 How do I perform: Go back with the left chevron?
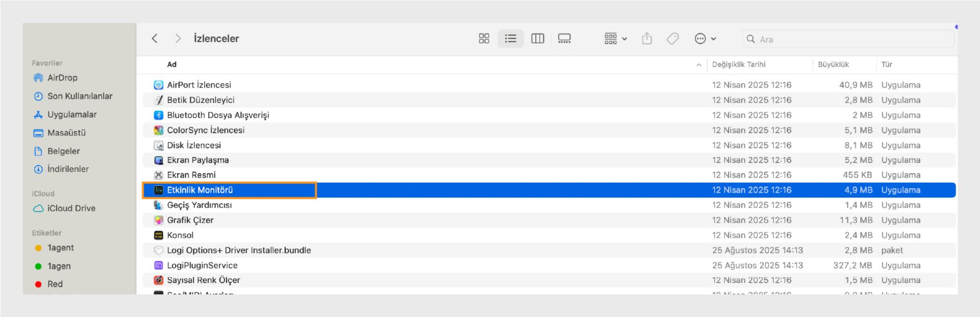tap(155, 39)
